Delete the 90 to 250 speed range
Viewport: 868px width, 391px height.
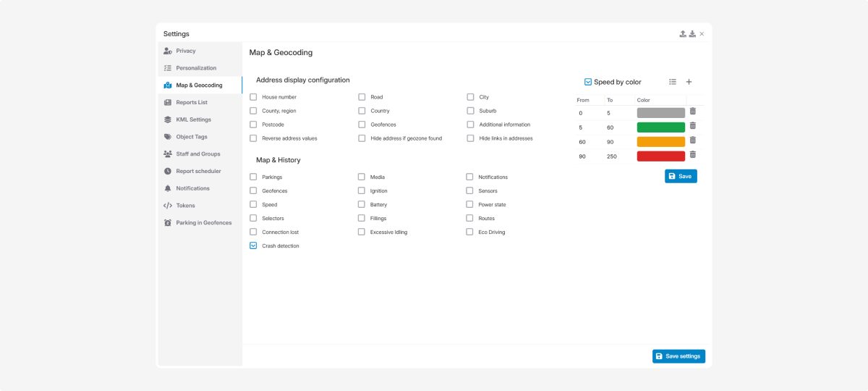pyautogui.click(x=693, y=155)
